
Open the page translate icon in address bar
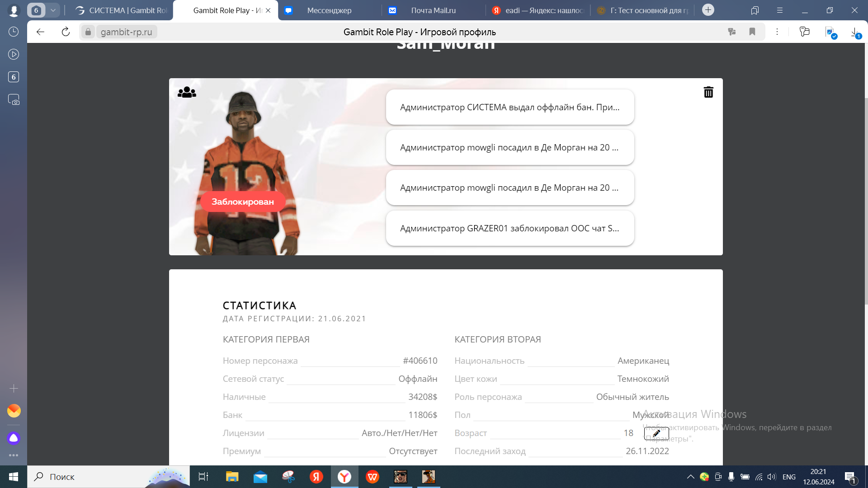pyautogui.click(x=732, y=32)
